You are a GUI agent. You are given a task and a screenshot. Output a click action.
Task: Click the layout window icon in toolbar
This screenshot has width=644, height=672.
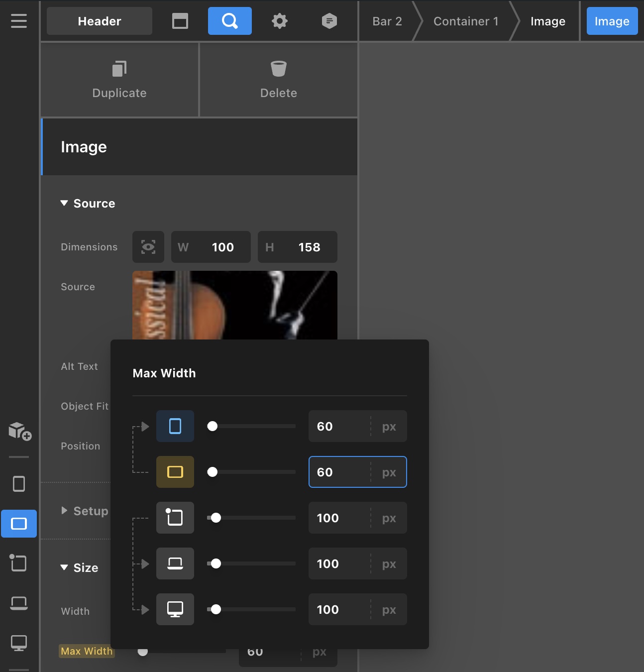(180, 21)
